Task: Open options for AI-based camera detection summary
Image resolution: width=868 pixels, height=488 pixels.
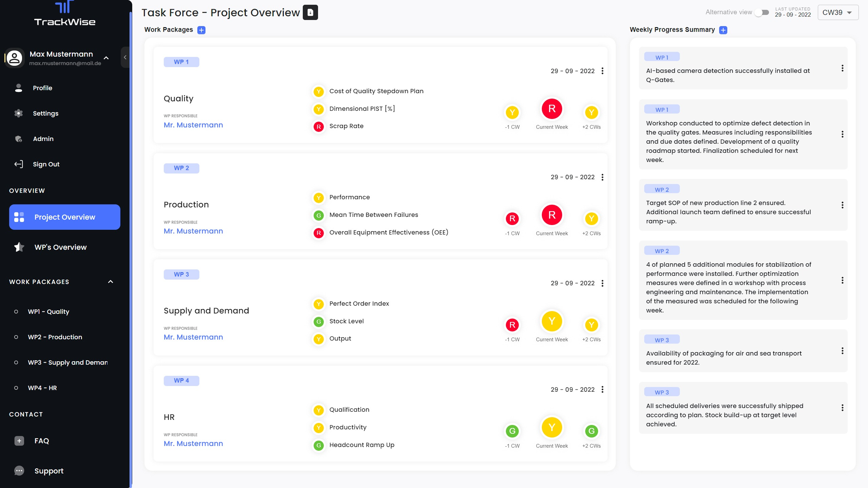Action: coord(842,68)
